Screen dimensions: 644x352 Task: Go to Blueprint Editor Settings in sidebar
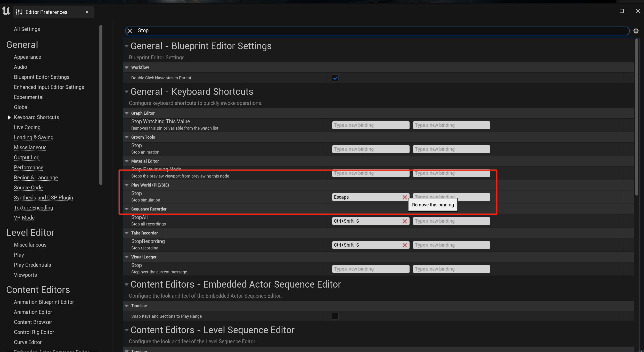click(42, 77)
